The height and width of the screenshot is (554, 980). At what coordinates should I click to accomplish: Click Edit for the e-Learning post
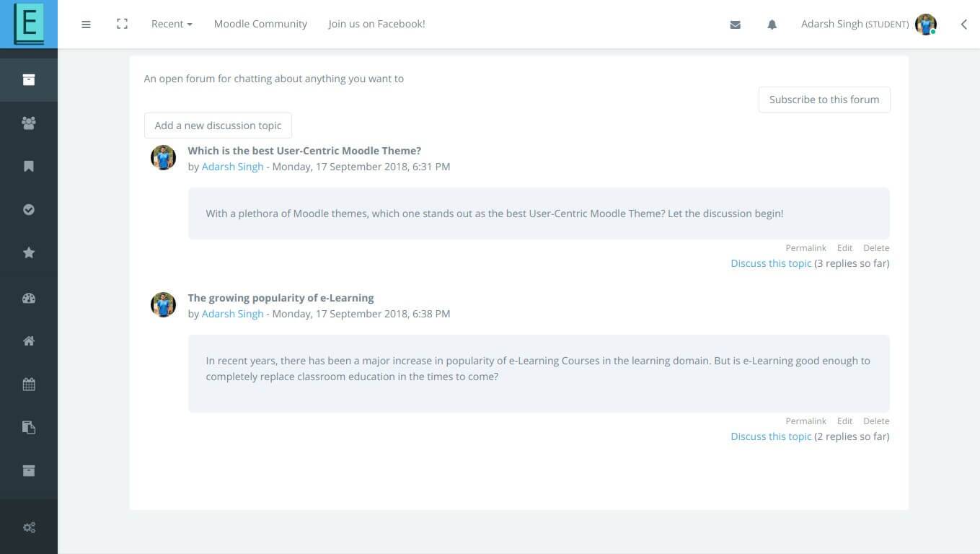[x=844, y=421]
